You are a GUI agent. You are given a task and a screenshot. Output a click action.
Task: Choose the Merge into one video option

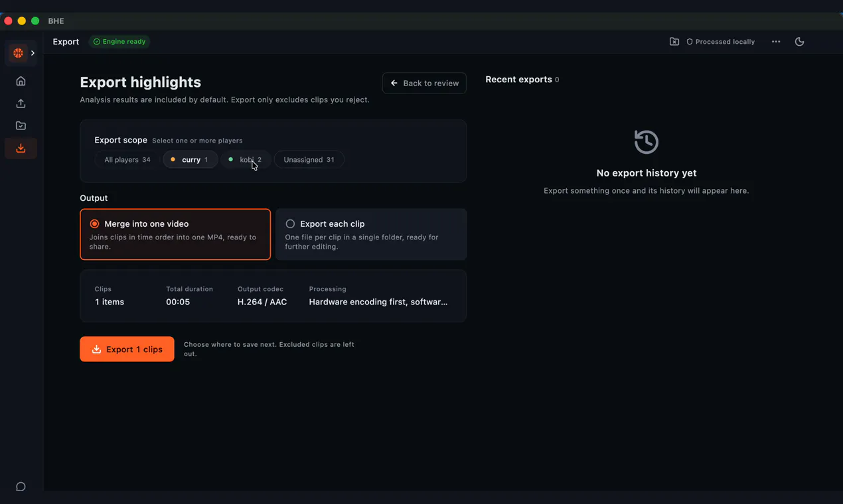[x=175, y=234]
